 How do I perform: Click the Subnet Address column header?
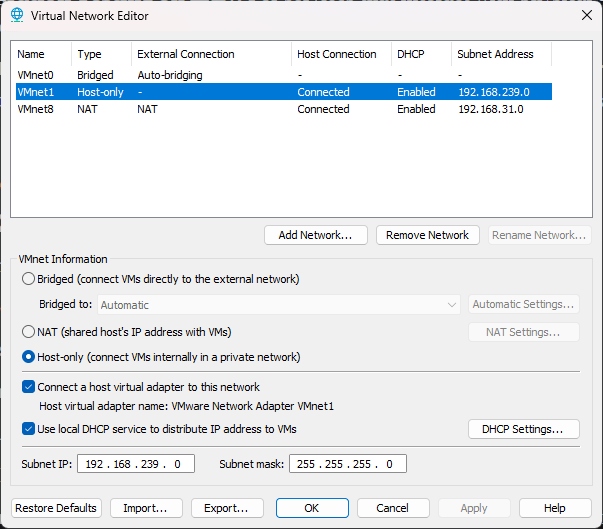coord(496,54)
